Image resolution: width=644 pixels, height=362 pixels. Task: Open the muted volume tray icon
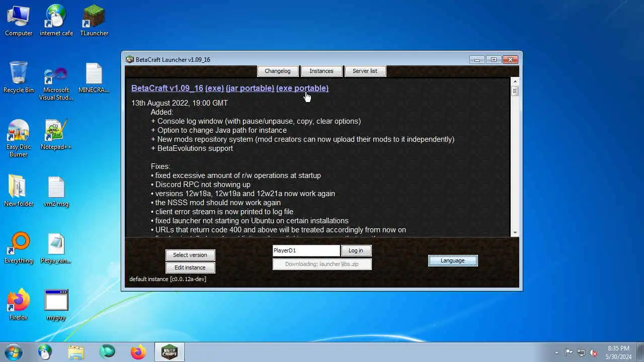coord(594,352)
